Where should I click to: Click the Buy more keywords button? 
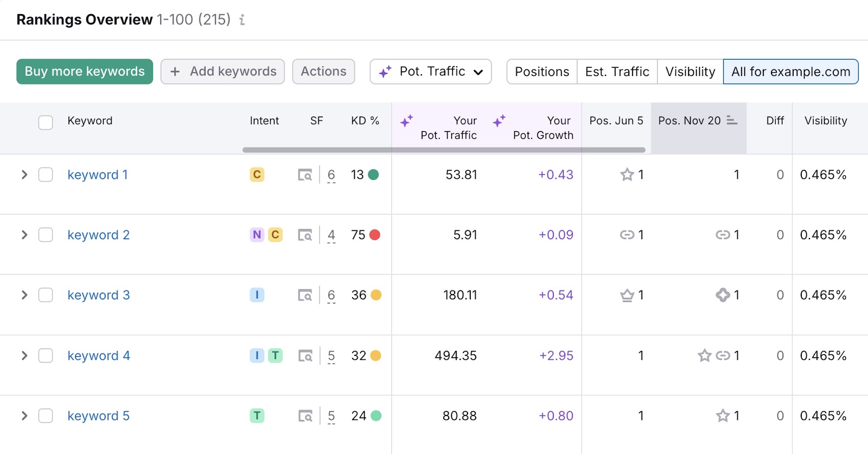(85, 72)
